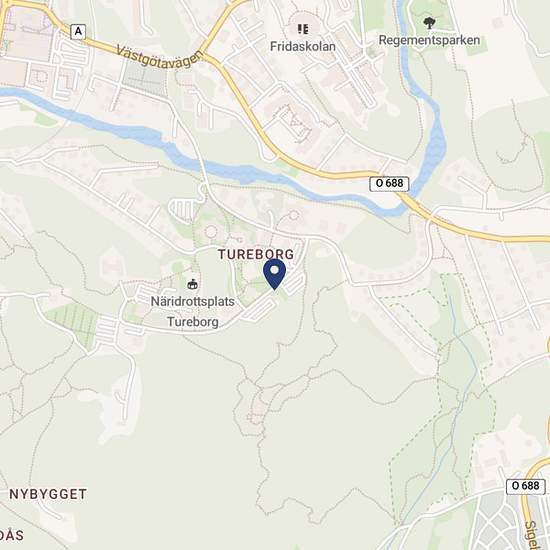Image resolution: width=550 pixels, height=550 pixels.
Task: Click the Regementsparken text label
Action: (x=429, y=40)
